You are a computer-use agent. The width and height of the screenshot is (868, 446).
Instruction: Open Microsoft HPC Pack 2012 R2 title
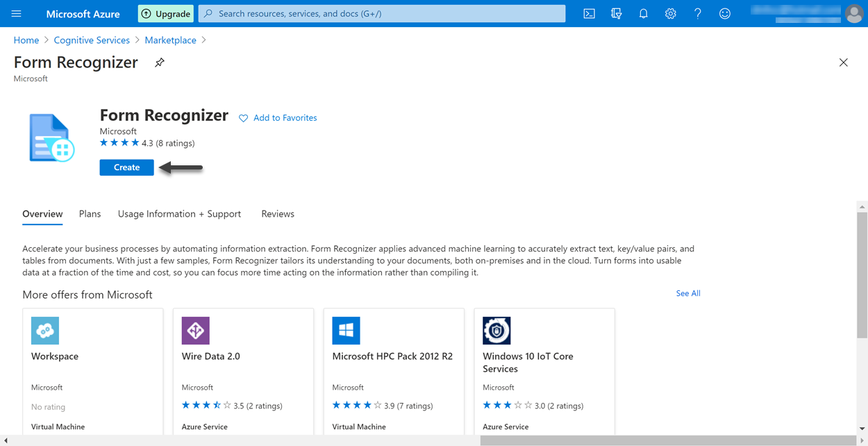point(392,356)
